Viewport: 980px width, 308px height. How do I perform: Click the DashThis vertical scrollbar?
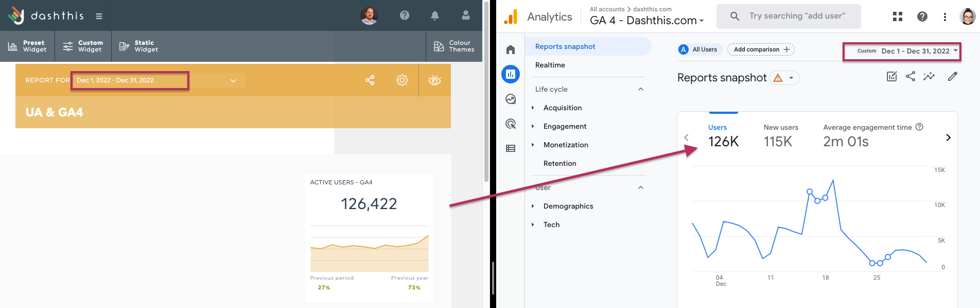click(486, 93)
